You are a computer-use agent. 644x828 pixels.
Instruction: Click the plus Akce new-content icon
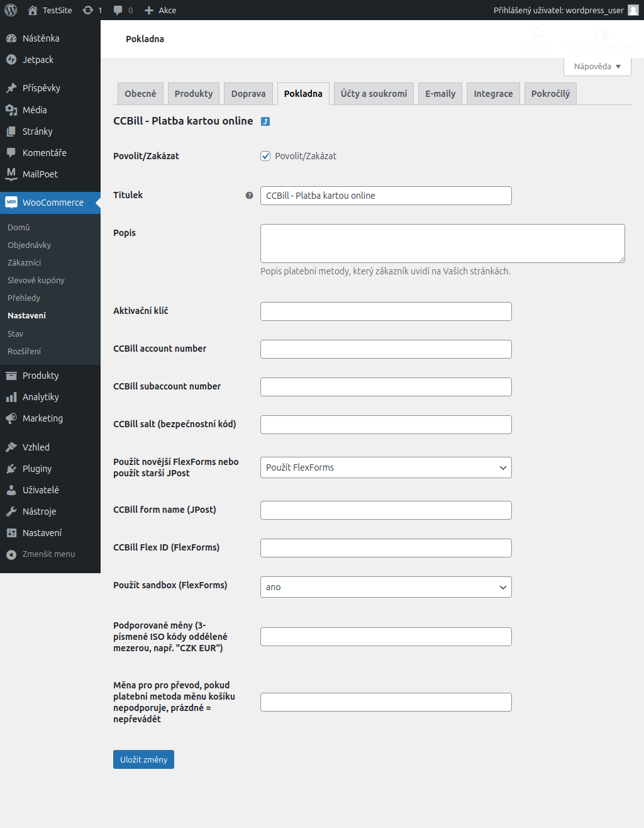point(149,10)
